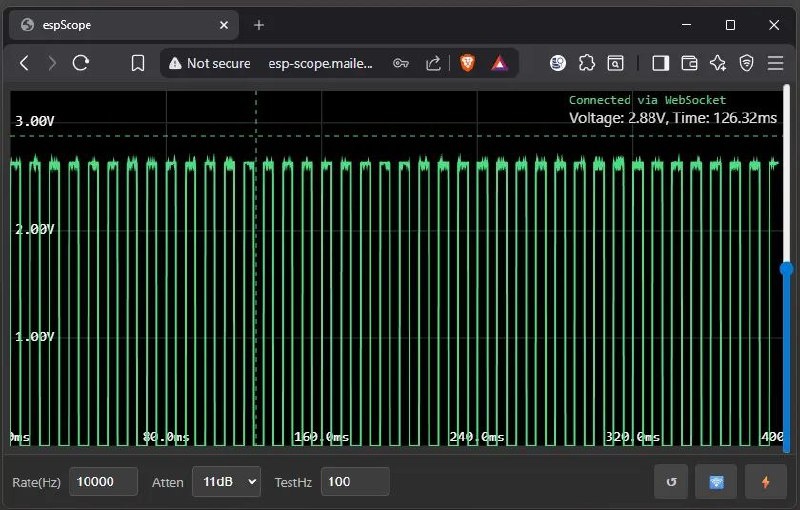Toggle the browser sidebar panel

661,63
